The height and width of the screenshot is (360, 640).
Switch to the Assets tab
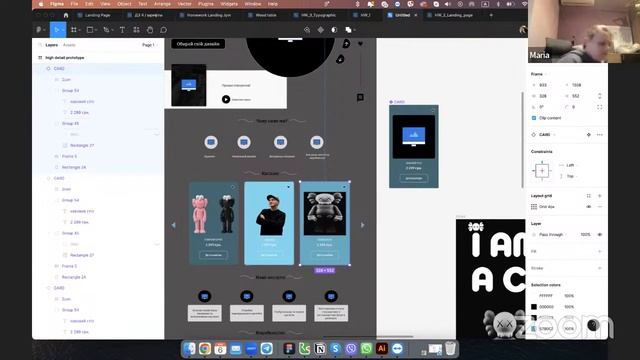[69, 45]
